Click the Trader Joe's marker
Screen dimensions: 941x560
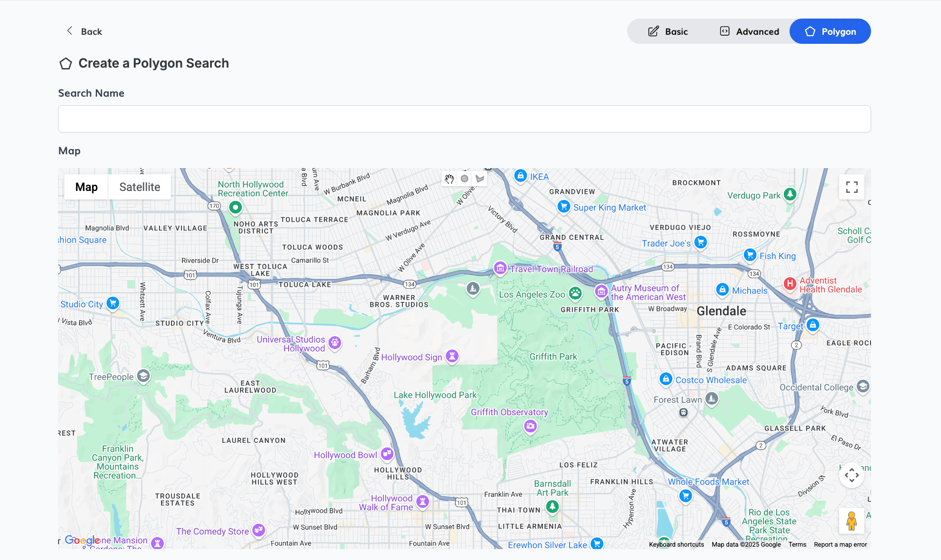700,242
